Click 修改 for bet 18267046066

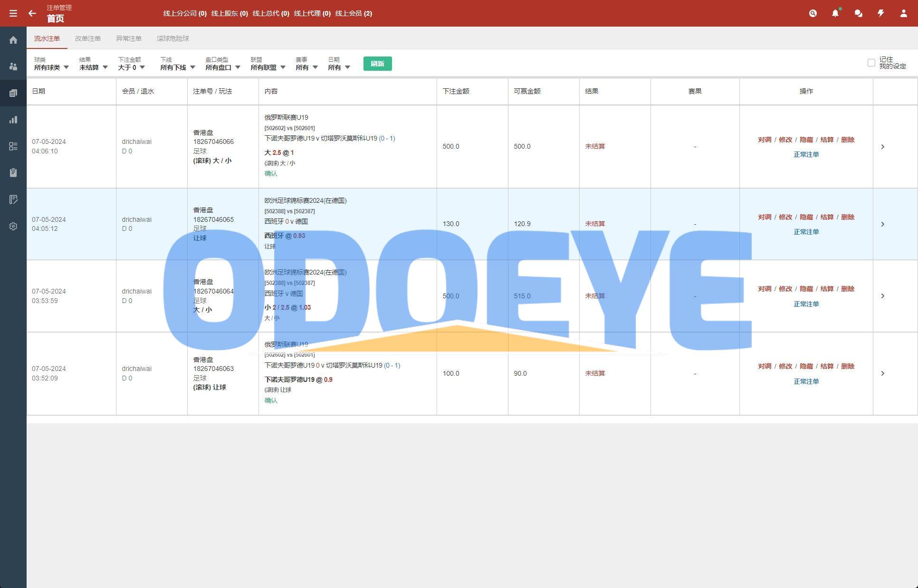coord(785,140)
